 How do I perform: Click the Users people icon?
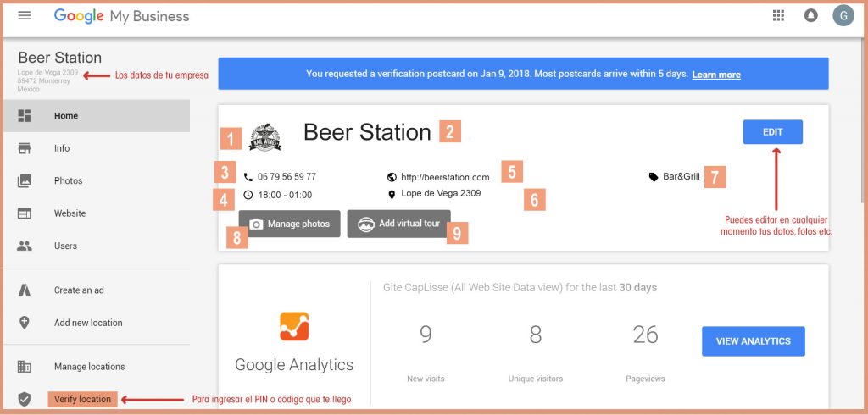[25, 246]
